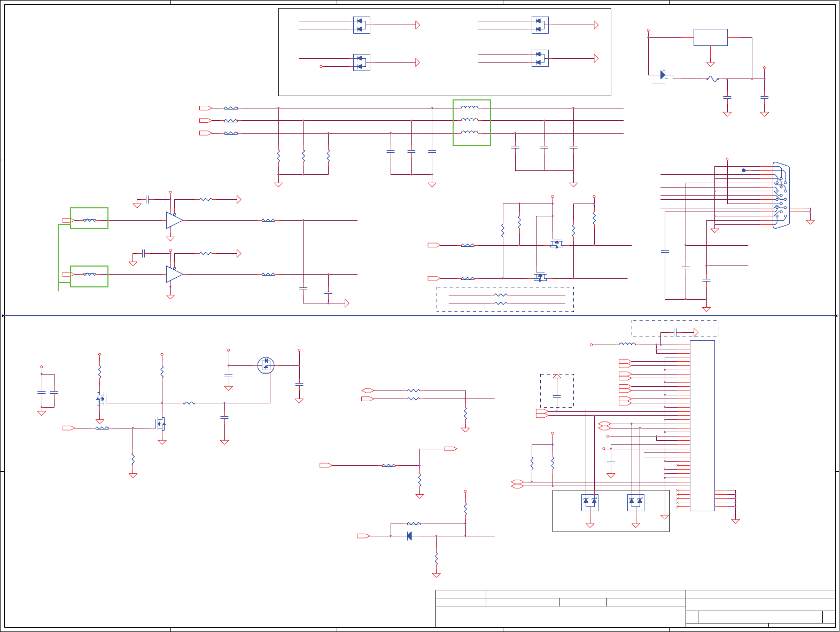Click the lower buffer amplifier triangle
This screenshot has height=632, width=840.
tap(174, 274)
